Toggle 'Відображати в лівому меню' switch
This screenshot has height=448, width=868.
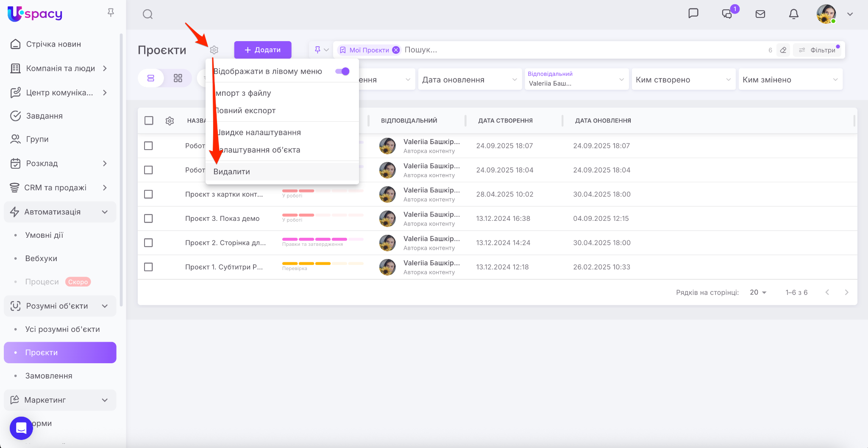click(342, 71)
